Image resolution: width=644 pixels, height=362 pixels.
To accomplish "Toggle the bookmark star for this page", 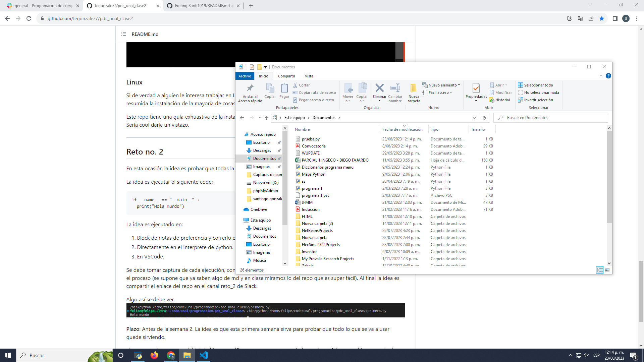I will (x=601, y=18).
